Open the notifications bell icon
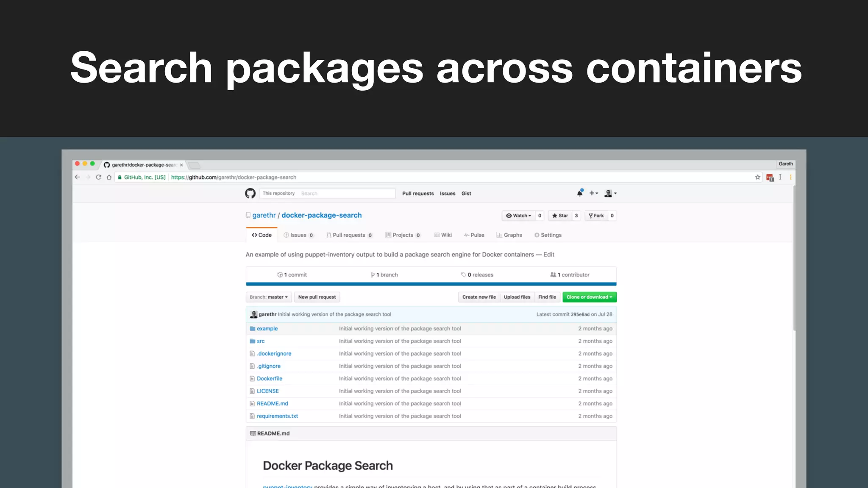This screenshot has width=868, height=488. (x=580, y=193)
